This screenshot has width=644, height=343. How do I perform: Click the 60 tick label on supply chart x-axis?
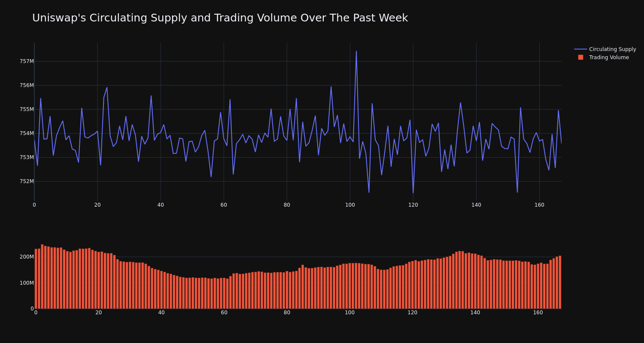pyautogui.click(x=224, y=205)
